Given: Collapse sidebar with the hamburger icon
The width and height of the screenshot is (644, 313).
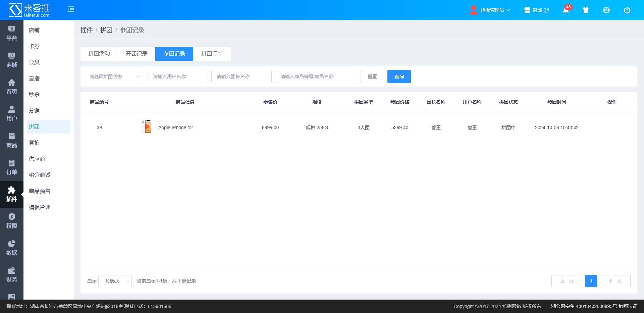Looking at the screenshot, I should [x=71, y=9].
